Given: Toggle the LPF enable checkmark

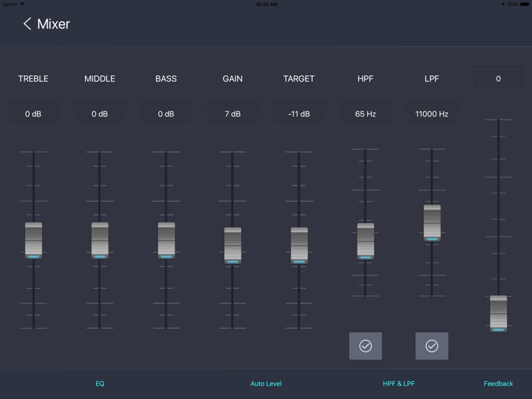Looking at the screenshot, I should point(432,346).
